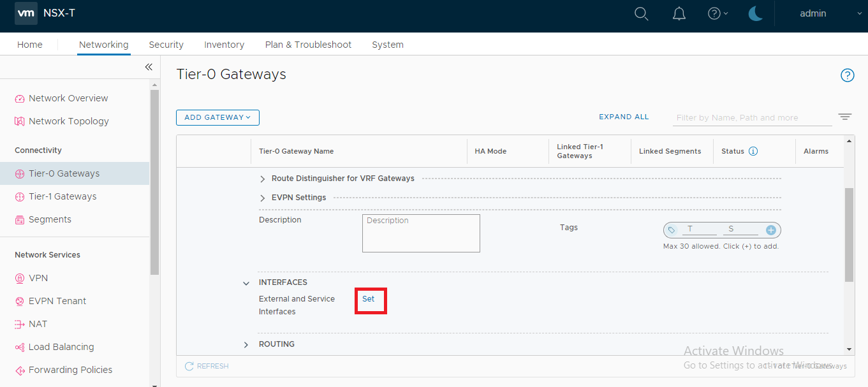Image resolution: width=868 pixels, height=387 pixels.
Task: Click the sidebar vertical scrollbar
Action: tap(154, 182)
